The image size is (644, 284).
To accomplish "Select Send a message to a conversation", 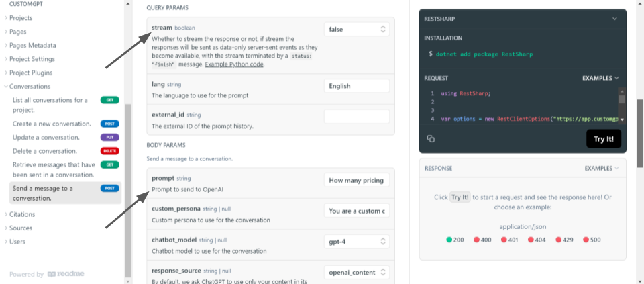I will pos(65,193).
